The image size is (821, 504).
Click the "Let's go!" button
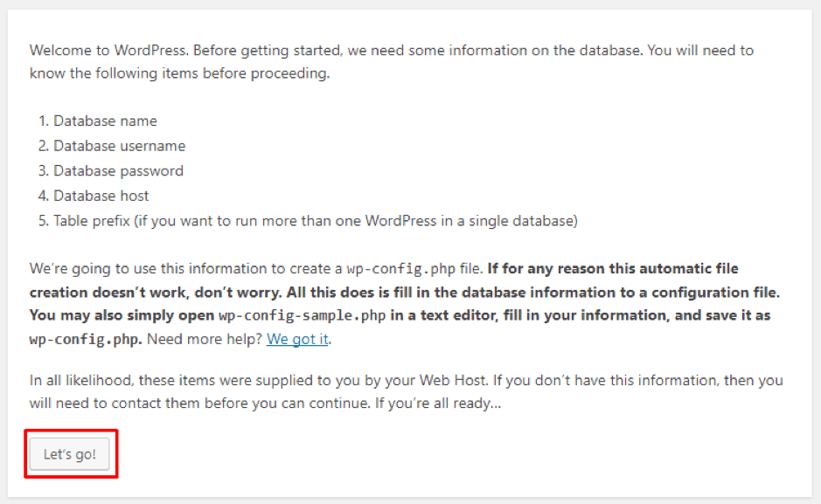click(x=70, y=455)
